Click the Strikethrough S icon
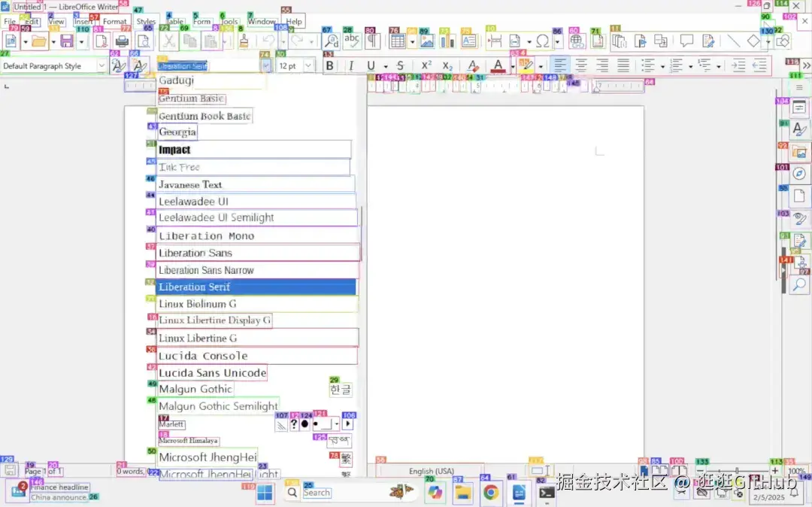 (400, 65)
